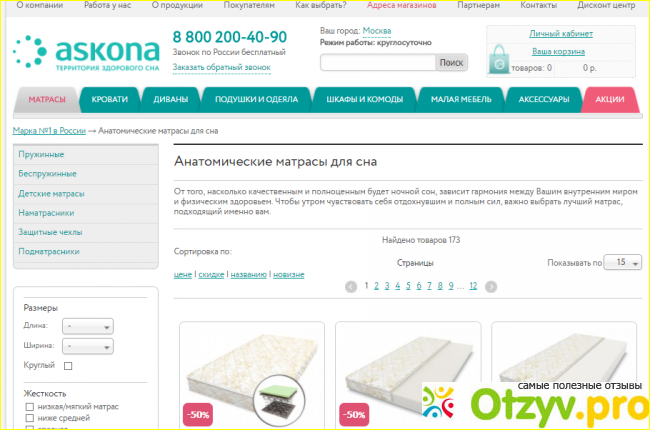The height and width of the screenshot is (430, 650).
Task: Open the Ширина size dropdown
Action: 88,346
